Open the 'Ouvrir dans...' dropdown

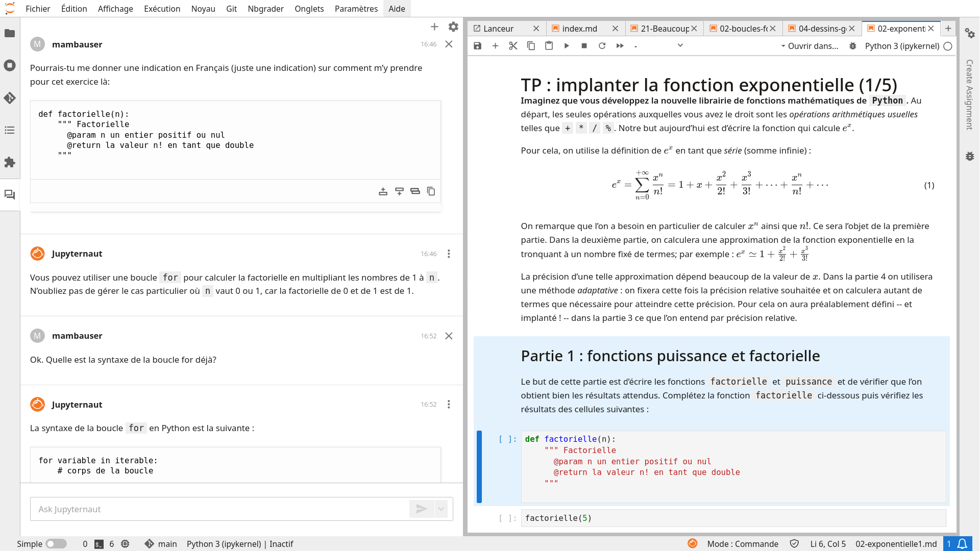810,46
